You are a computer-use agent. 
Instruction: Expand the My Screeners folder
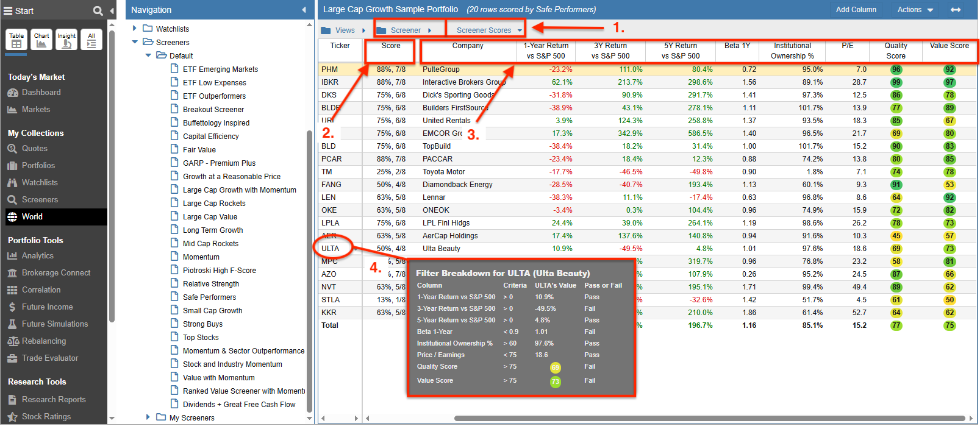[x=148, y=417]
